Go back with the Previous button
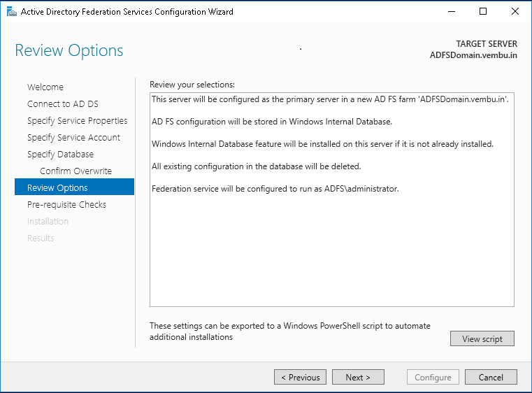532x393 pixels. click(x=301, y=377)
